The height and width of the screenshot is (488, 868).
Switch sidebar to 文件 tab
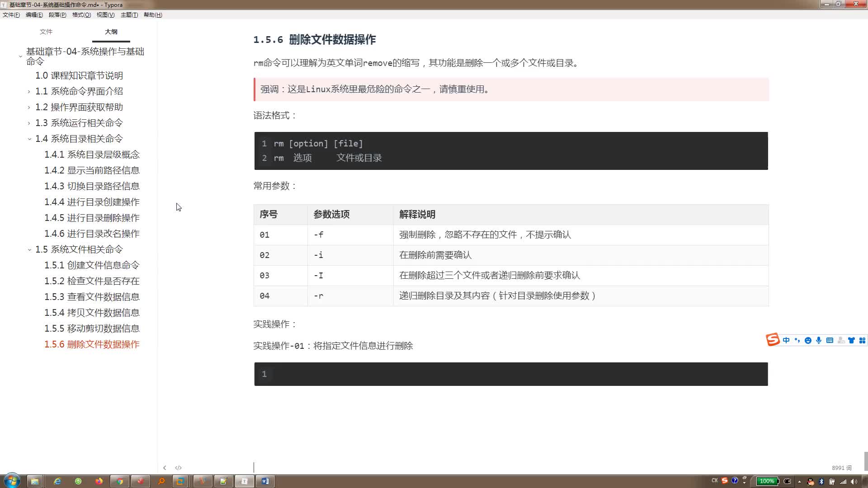(x=46, y=32)
